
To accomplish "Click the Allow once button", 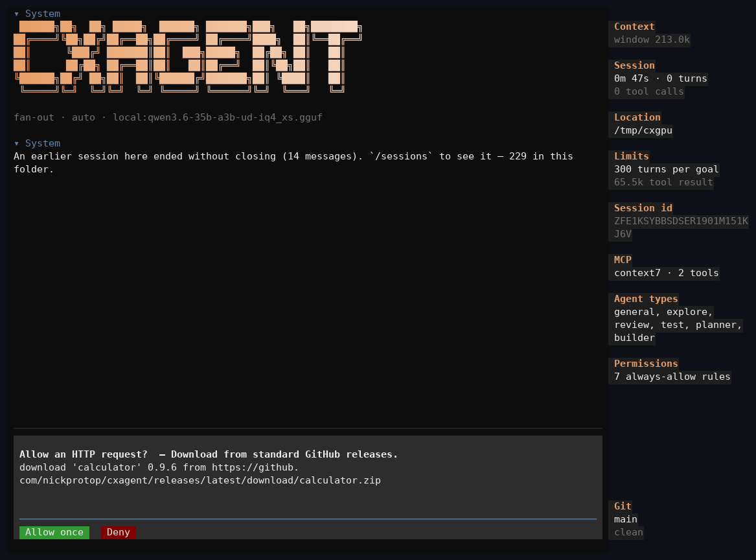I will [54, 532].
